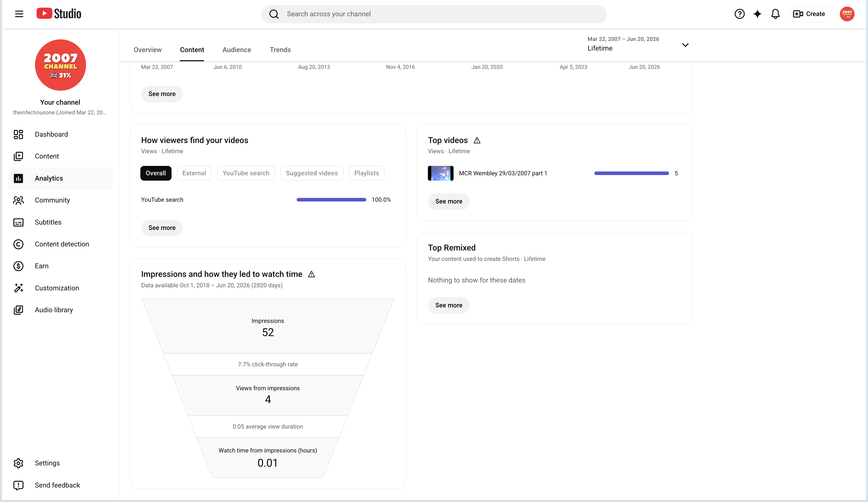The width and height of the screenshot is (868, 502).
Task: Click the warning triangle beside Top videos
Action: pos(477,140)
